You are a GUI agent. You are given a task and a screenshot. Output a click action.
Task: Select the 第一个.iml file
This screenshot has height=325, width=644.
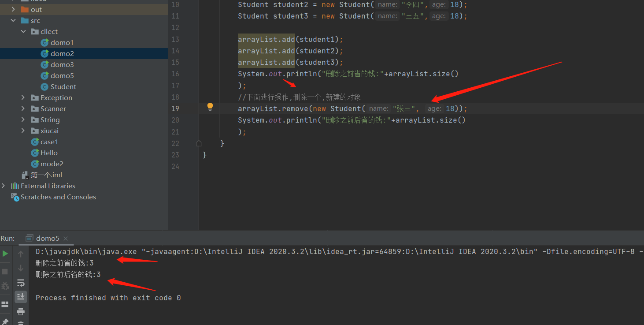(46, 175)
